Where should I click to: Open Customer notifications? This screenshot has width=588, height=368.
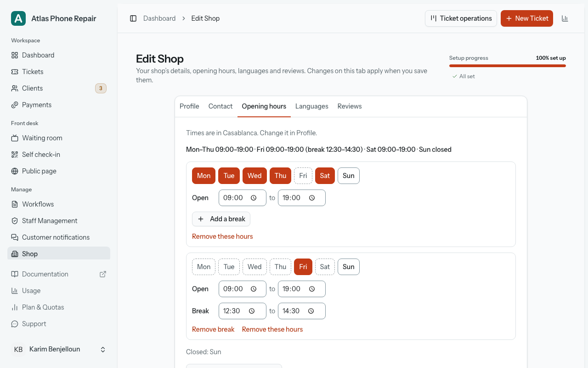point(59,237)
